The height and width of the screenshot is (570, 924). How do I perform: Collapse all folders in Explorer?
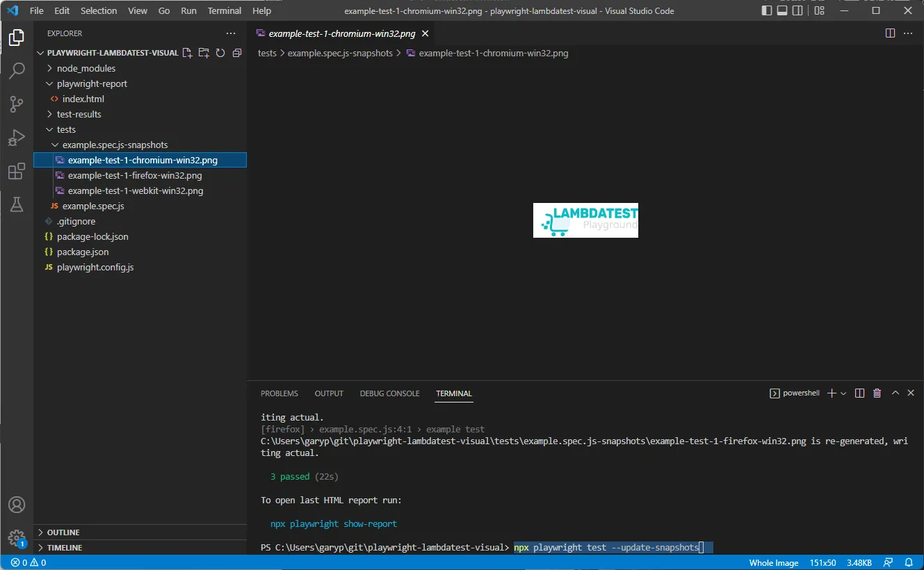pos(237,53)
